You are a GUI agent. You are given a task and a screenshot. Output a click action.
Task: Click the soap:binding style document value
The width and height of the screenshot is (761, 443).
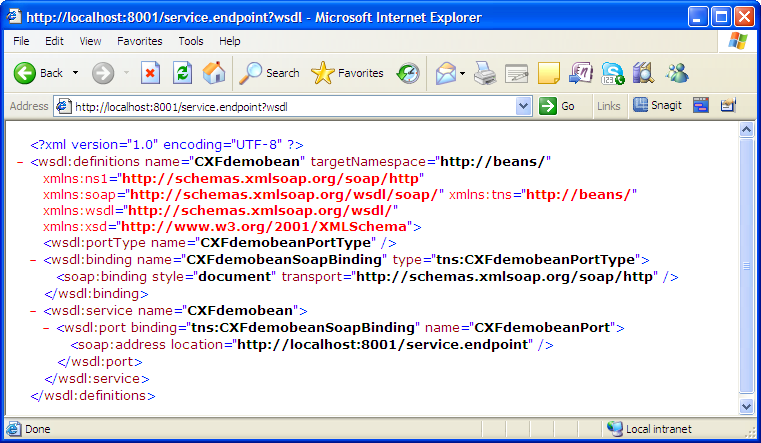235,277
